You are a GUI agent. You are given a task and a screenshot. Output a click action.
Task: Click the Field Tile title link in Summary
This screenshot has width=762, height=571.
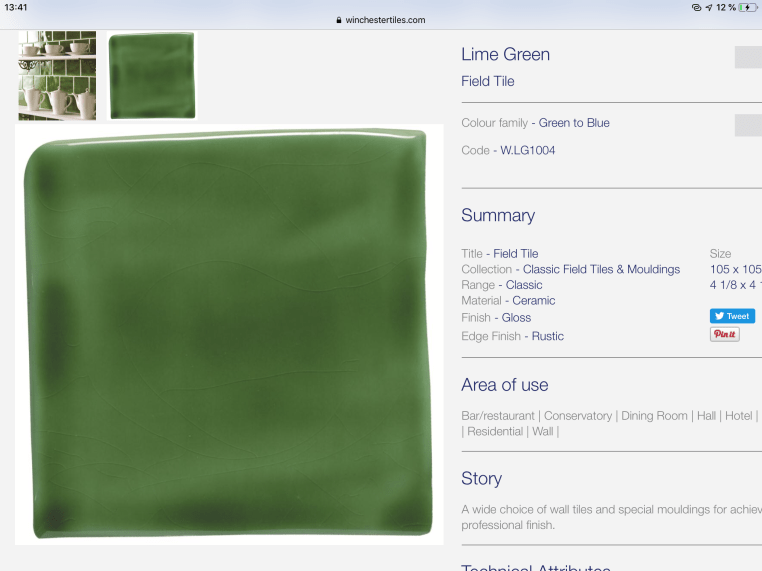(x=515, y=254)
